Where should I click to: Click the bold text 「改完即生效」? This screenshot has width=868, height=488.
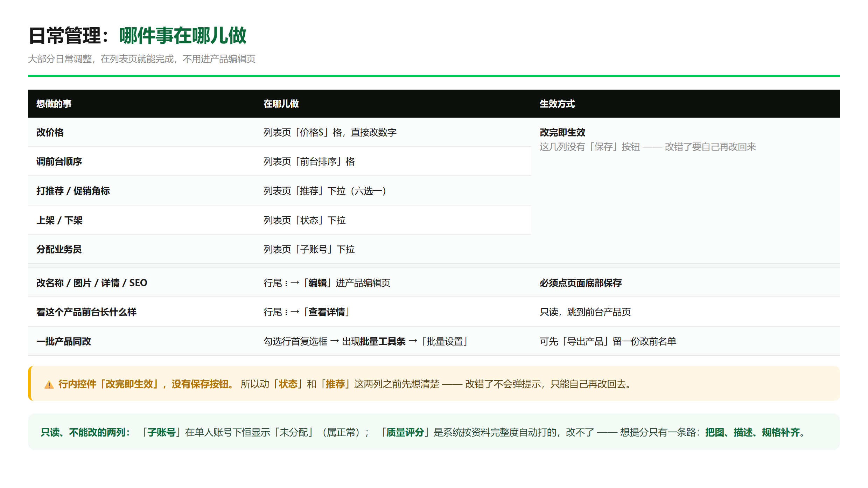[x=562, y=132]
